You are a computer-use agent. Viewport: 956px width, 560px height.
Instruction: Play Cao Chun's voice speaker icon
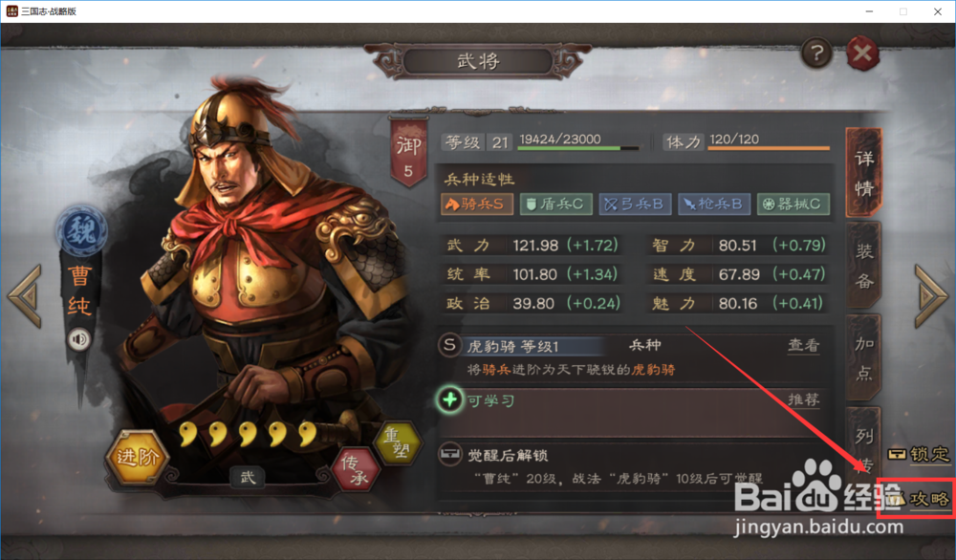[x=78, y=339]
